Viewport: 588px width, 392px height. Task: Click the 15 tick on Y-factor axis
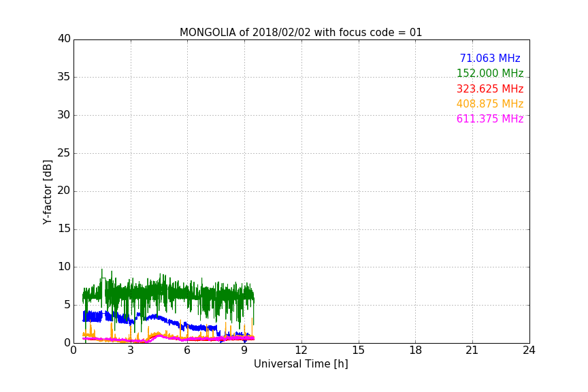pos(64,229)
